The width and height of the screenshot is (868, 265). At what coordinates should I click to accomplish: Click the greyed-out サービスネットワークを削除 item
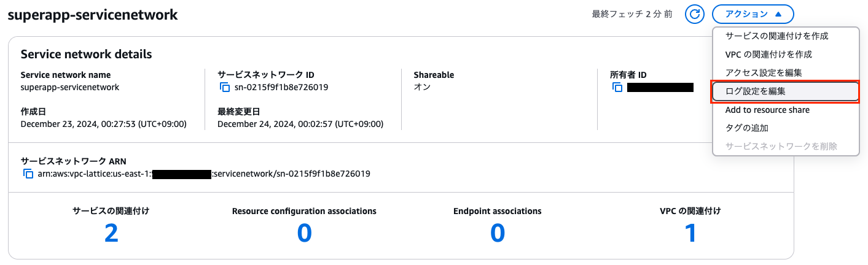(781, 147)
